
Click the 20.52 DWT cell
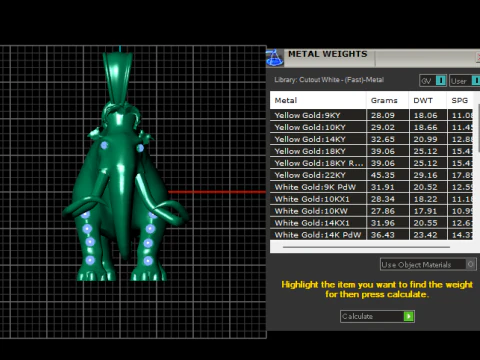(x=428, y=187)
